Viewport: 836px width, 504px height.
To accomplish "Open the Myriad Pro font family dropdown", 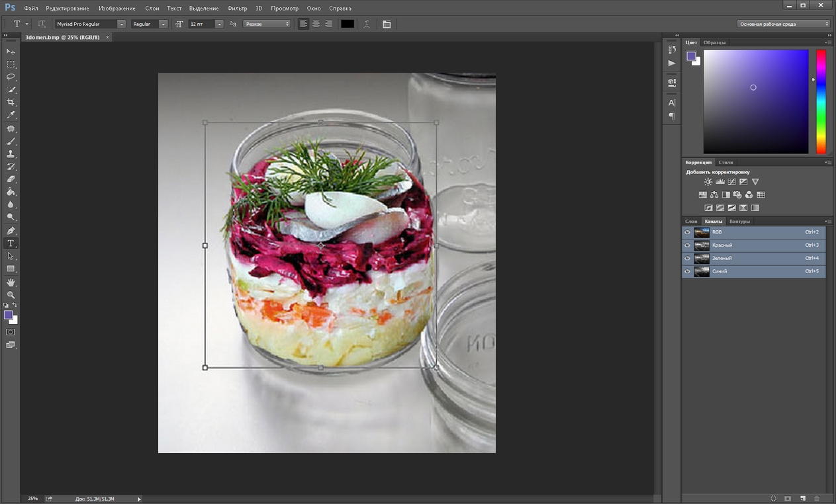I will click(121, 24).
